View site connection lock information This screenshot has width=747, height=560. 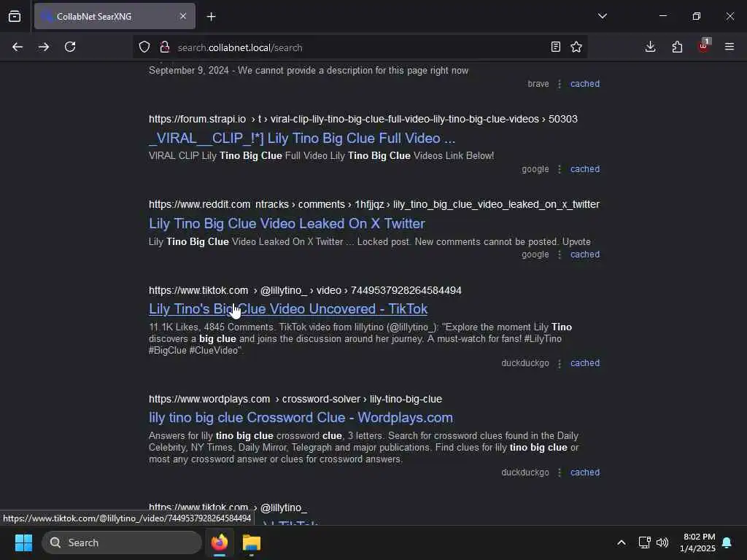point(165,47)
